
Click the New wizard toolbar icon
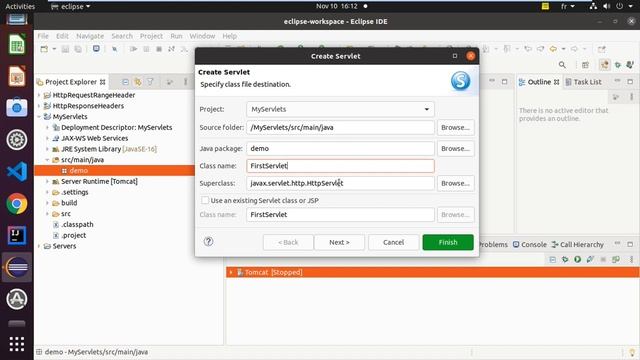44,49
